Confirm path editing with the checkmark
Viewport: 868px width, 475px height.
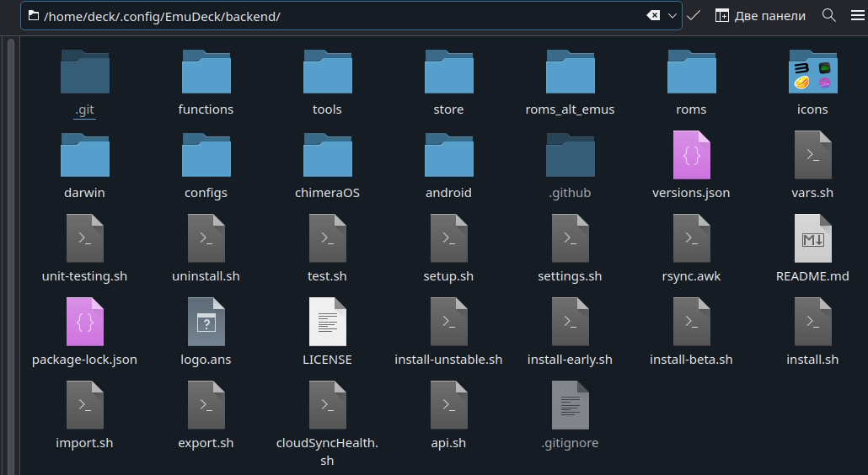pos(694,16)
